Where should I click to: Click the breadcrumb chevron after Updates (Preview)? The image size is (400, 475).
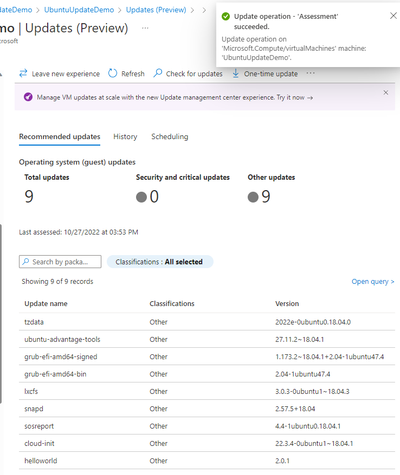pyautogui.click(x=192, y=10)
